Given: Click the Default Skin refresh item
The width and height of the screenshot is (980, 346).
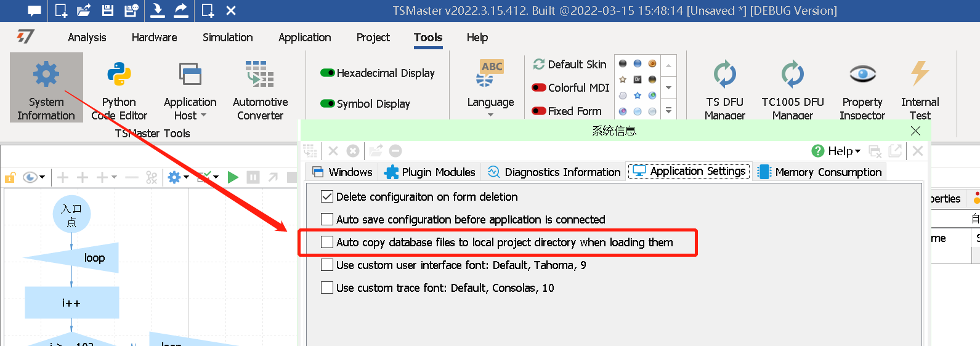Looking at the screenshot, I should click(570, 64).
